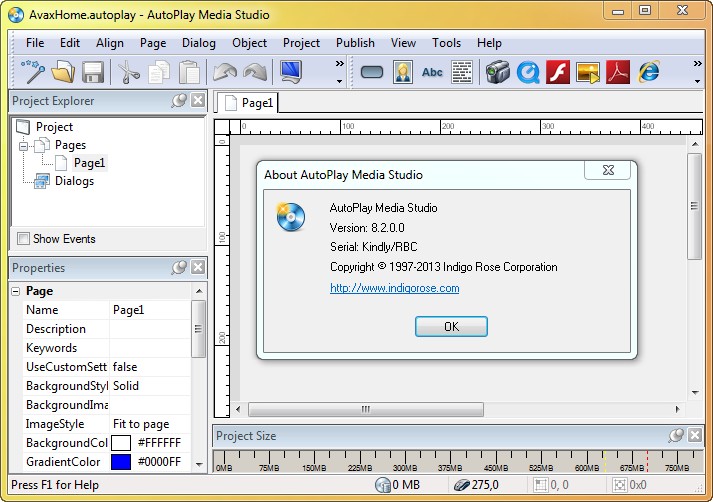The image size is (713, 502).
Task: Open the Publish menu
Action: click(355, 43)
